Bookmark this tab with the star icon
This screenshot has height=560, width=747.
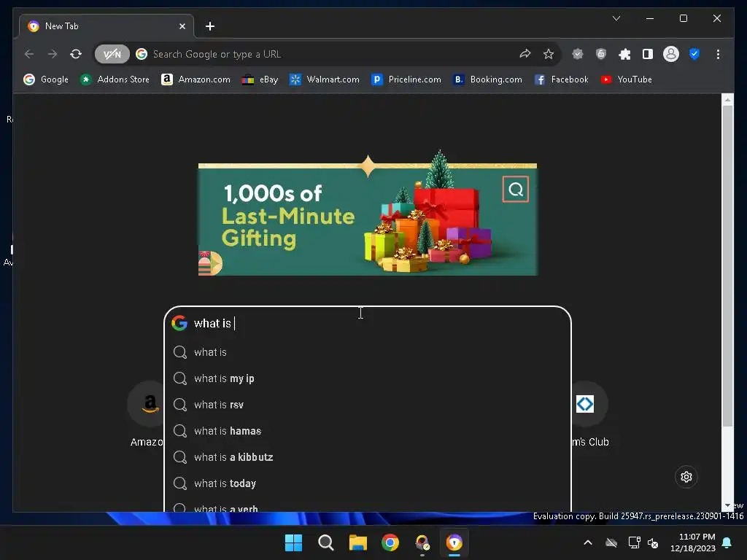tap(549, 54)
